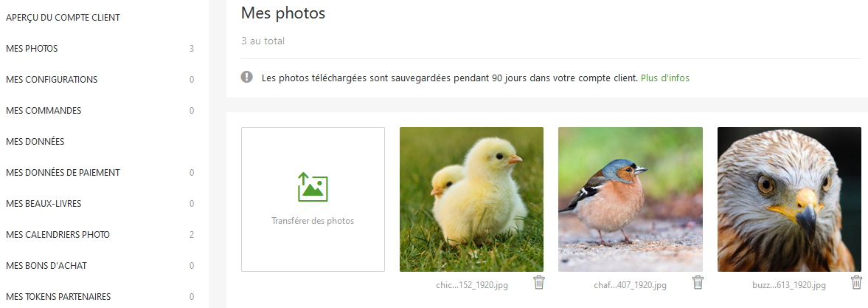Screen dimensions: 868x308
Task: Open 'Mes beaux-livres' section
Action: point(100,204)
